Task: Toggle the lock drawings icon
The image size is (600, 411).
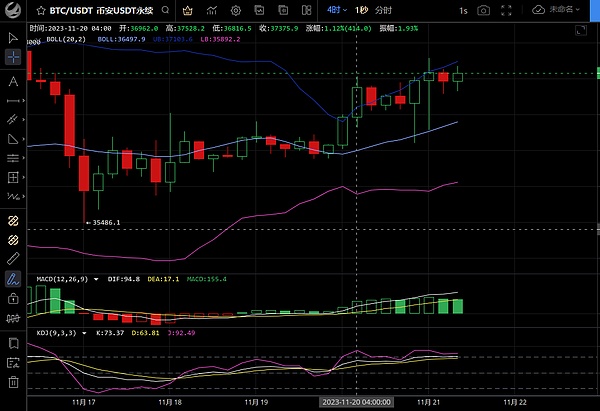Action: pyautogui.click(x=13, y=298)
